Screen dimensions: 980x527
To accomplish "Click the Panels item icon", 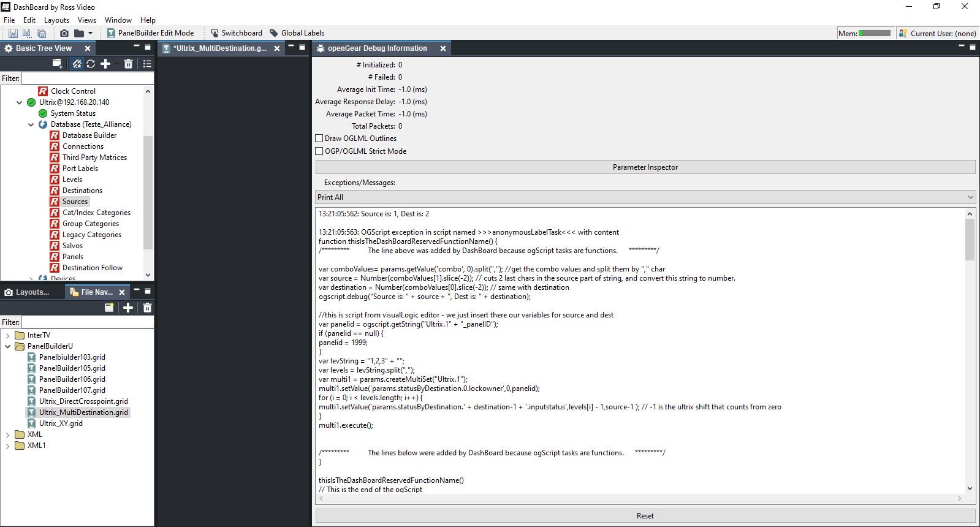I will pyautogui.click(x=55, y=257).
